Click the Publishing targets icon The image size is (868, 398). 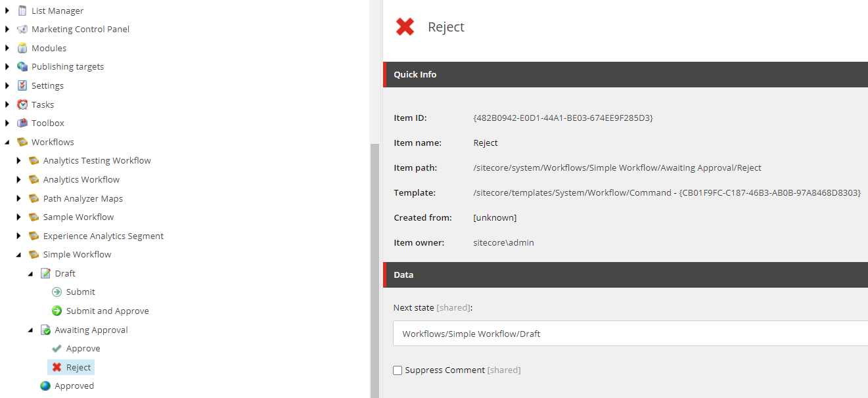point(22,66)
